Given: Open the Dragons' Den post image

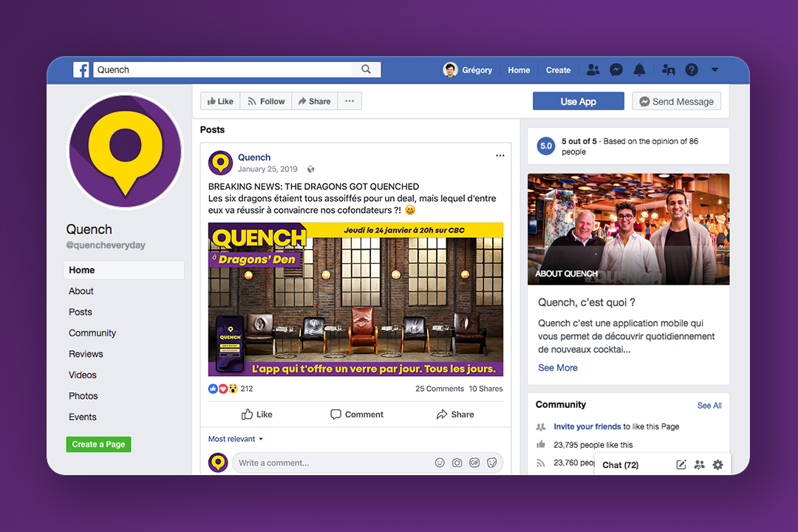Looking at the screenshot, I should (x=355, y=299).
